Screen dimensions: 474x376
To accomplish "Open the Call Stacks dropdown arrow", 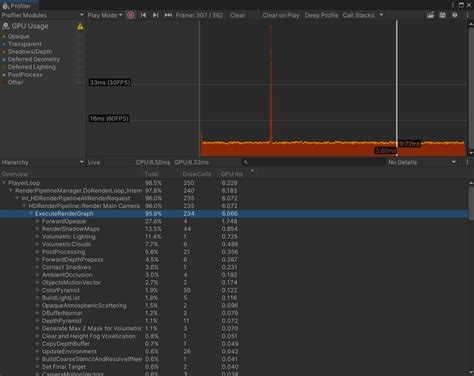I will click(x=381, y=15).
